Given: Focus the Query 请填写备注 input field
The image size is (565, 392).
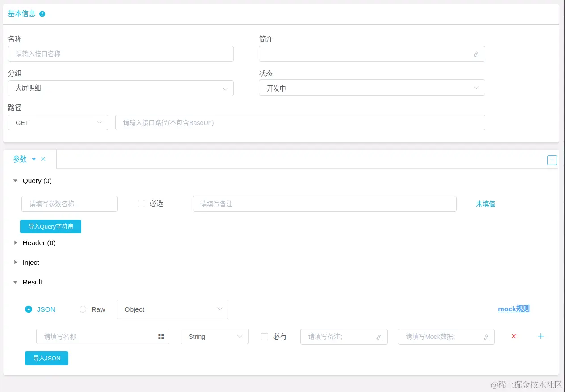Looking at the screenshot, I should tap(325, 204).
